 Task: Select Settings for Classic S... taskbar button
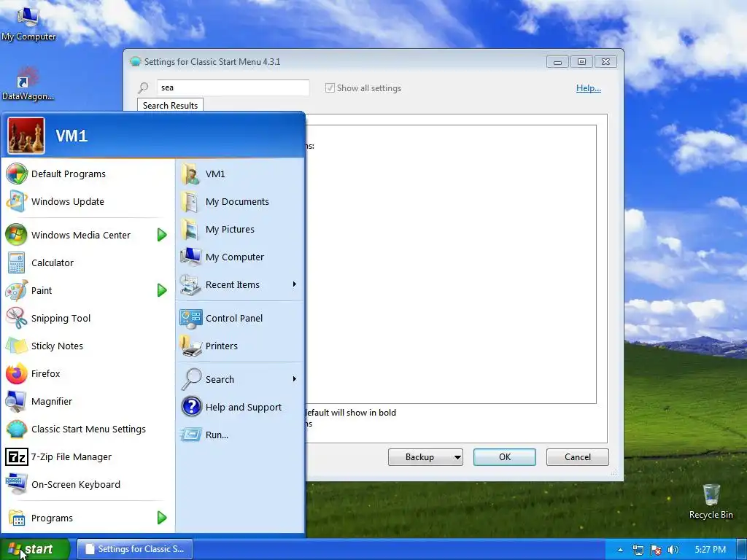pos(135,549)
